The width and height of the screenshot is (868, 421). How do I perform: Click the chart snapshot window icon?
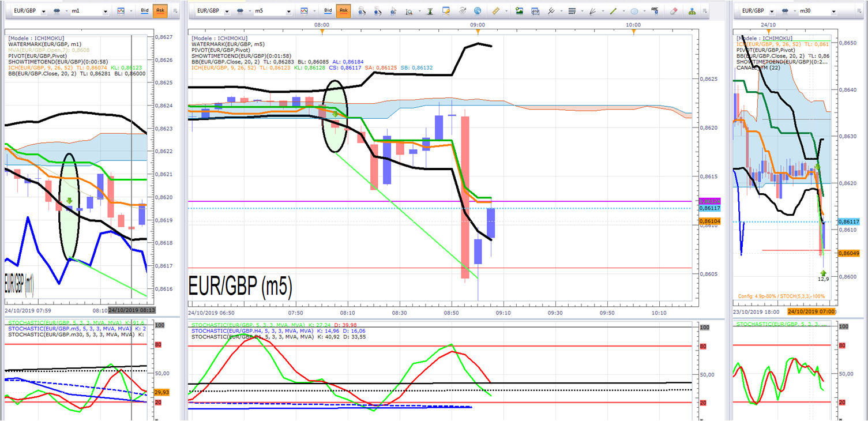[535, 11]
